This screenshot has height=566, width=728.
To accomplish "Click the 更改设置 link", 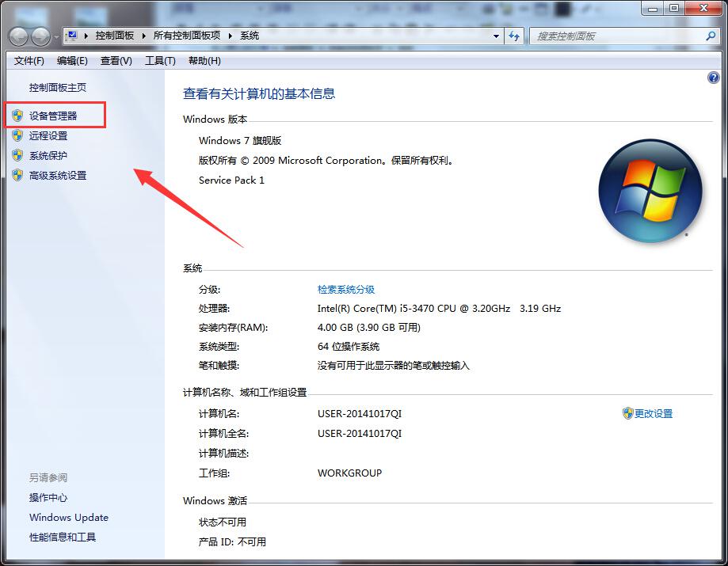I will (653, 413).
